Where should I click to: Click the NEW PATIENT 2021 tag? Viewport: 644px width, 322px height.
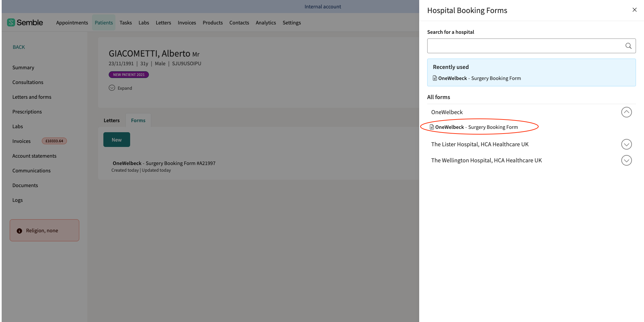(129, 75)
